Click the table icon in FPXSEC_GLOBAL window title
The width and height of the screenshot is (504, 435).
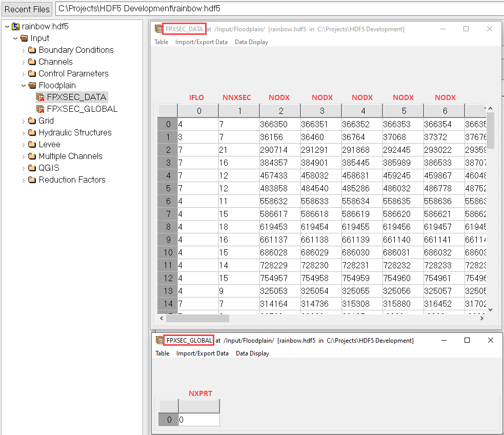pos(159,340)
